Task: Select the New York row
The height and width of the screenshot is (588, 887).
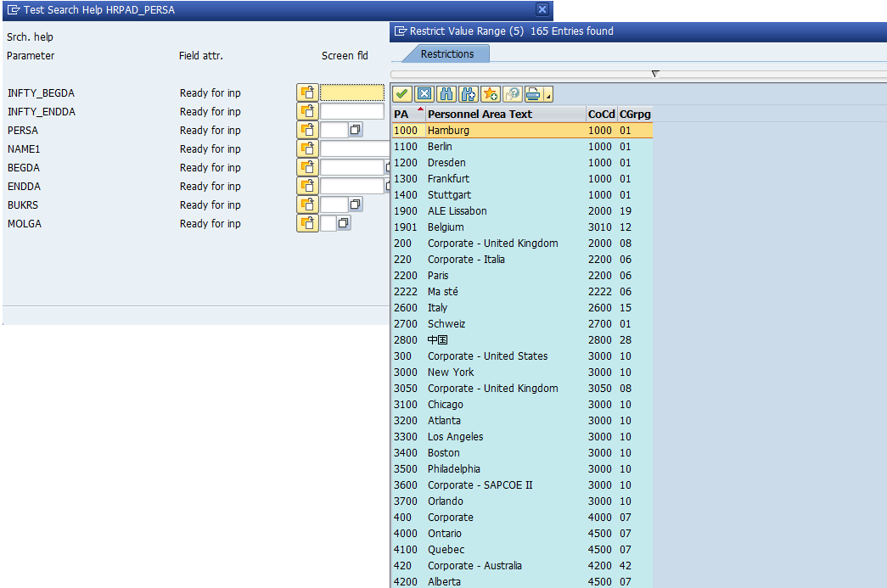Action: coord(522,372)
